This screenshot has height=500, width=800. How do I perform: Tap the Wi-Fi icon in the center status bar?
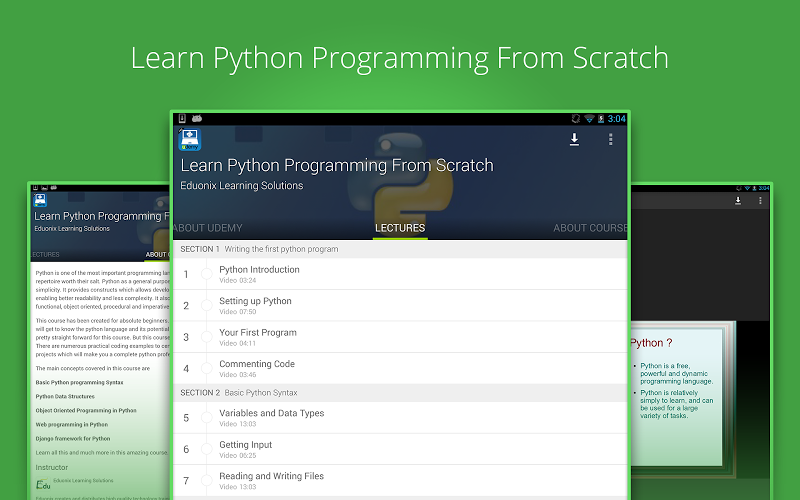click(588, 119)
